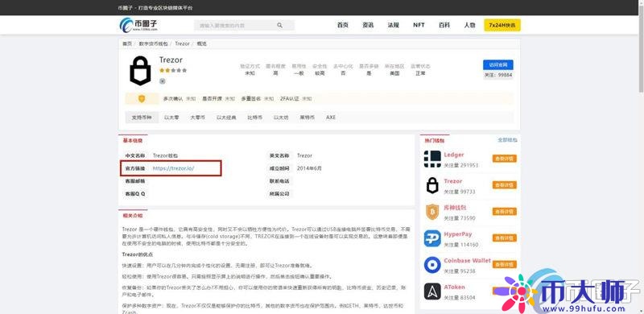Click 查看详情 button for 库神钱包
The height and width of the screenshot is (314, 644).
point(505,212)
